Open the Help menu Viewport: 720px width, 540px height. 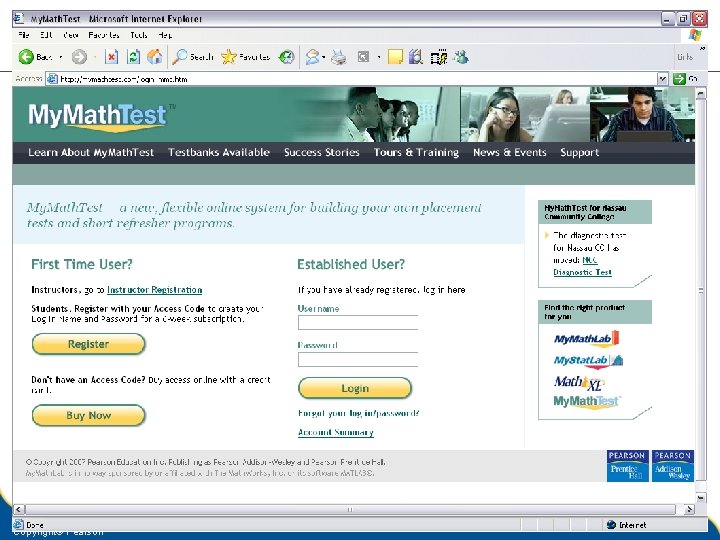coord(165,35)
